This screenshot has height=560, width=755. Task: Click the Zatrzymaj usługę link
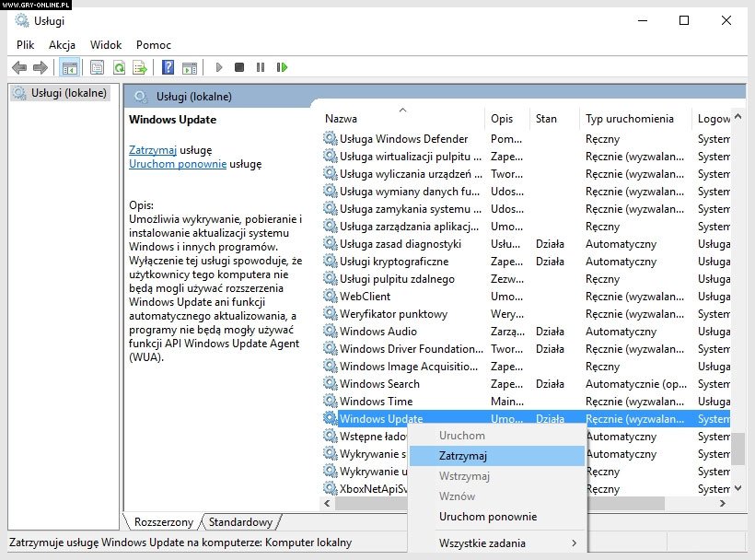(x=153, y=150)
